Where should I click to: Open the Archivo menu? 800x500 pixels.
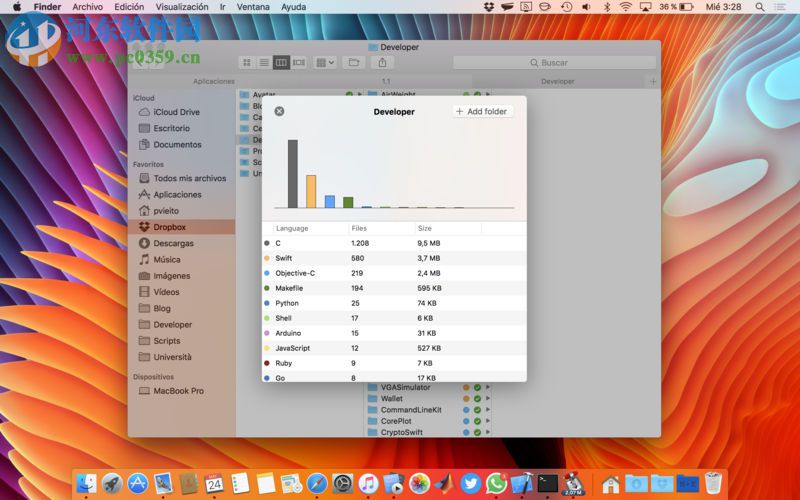click(x=87, y=7)
